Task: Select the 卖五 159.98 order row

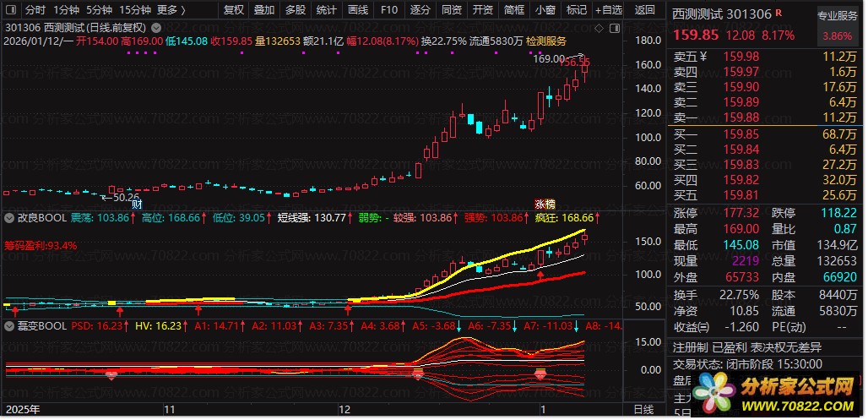Action: 766,56
